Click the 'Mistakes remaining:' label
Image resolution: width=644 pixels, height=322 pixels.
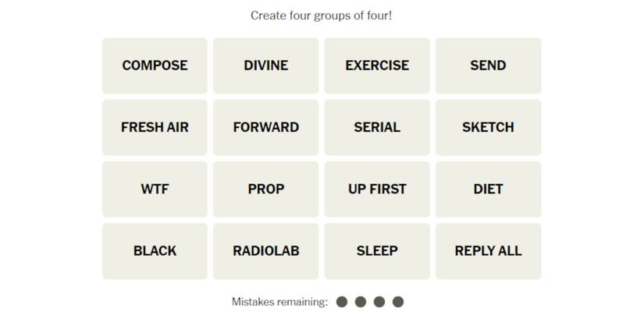coord(279,302)
